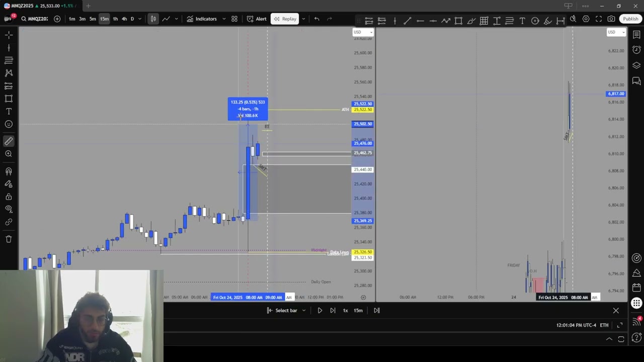Collapse the bottom panel chevron
The width and height of the screenshot is (644, 362).
pos(609,339)
